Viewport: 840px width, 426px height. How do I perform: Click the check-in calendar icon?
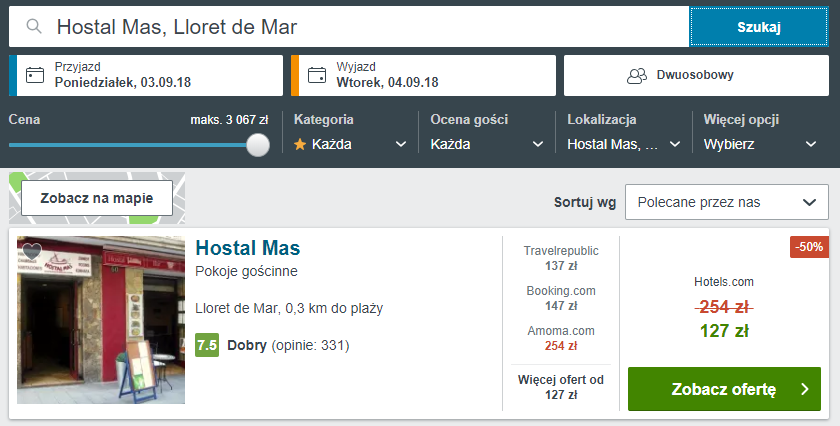(35, 75)
